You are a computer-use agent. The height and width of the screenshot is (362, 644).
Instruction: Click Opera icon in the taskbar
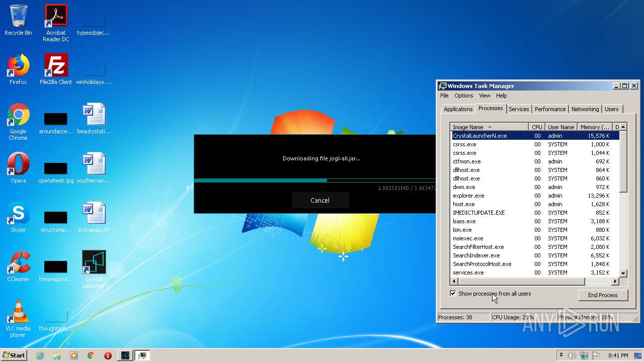click(108, 355)
